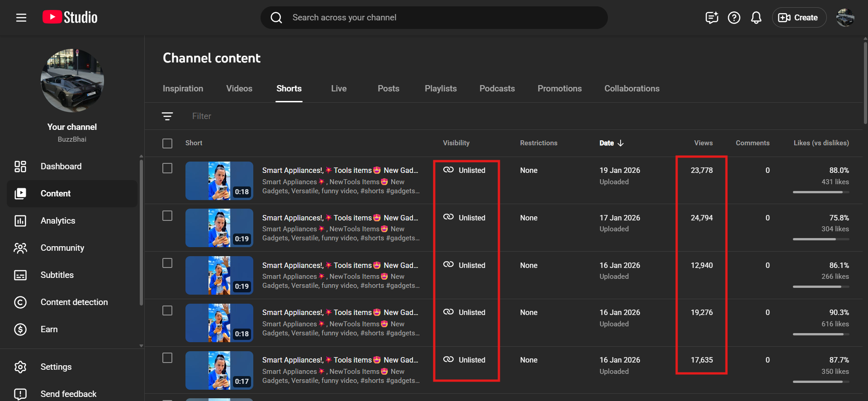Viewport: 868px width, 401px height.
Task: Click the sidebar vertical scrollbar
Action: 141,231
